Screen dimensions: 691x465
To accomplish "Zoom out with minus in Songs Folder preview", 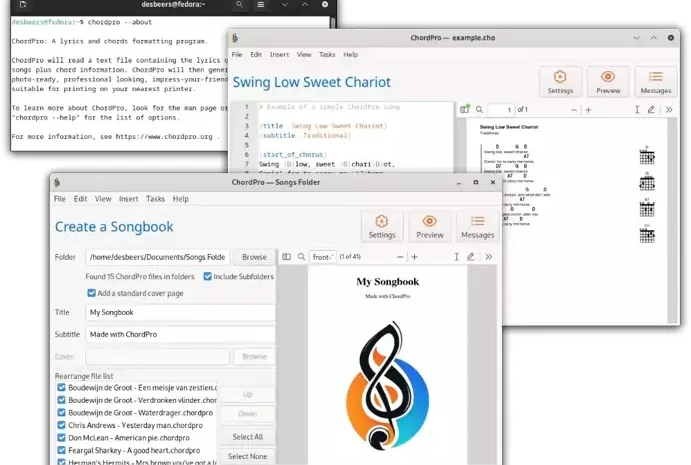I will tap(400, 257).
